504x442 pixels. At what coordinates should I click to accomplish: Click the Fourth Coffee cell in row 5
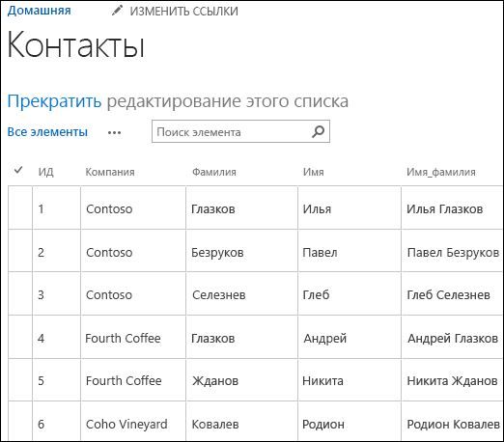(x=133, y=380)
